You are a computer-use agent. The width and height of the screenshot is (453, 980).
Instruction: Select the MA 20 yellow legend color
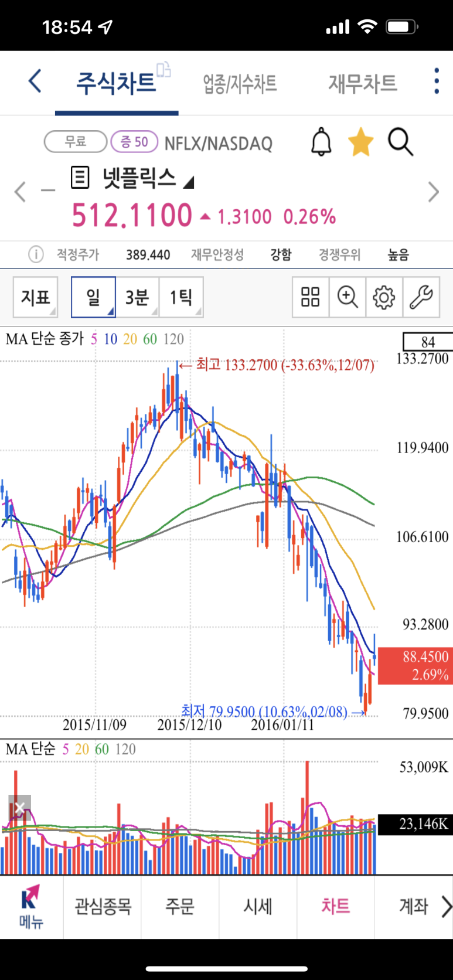click(x=130, y=339)
